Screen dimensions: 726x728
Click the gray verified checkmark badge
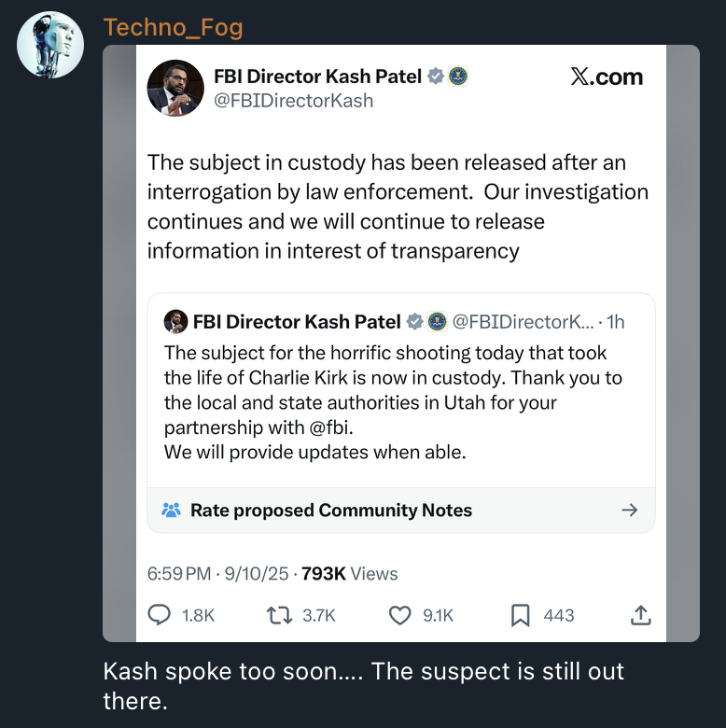coord(436,77)
